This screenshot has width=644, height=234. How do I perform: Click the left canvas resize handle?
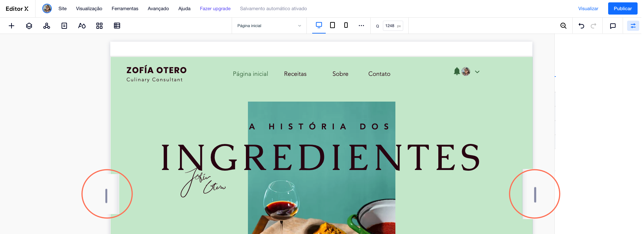[x=106, y=196]
